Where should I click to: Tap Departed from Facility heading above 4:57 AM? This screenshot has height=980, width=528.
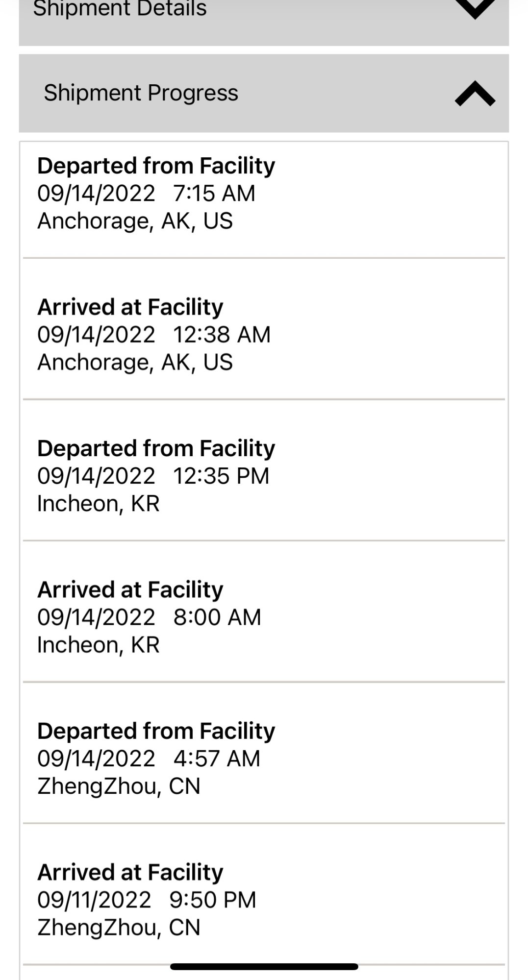pos(156,731)
